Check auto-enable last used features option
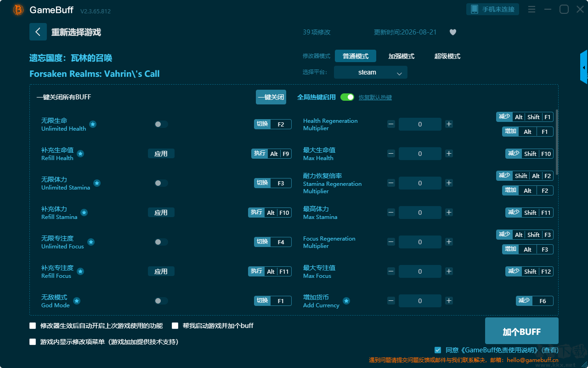Screen dimensions: 588x368 (x=33, y=326)
